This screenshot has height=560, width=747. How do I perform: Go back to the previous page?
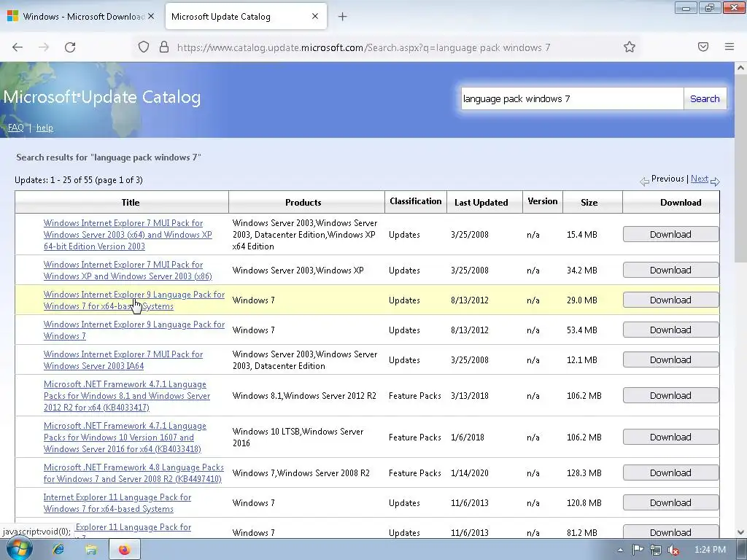point(18,47)
